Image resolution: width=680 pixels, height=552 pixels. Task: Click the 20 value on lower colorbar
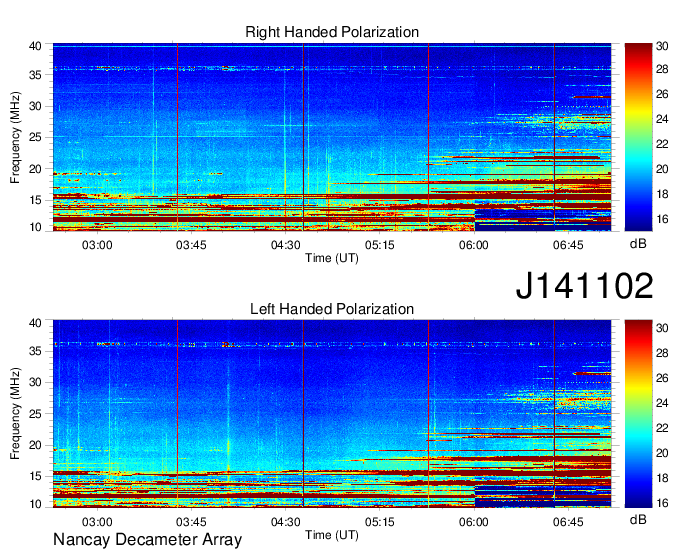(x=662, y=453)
